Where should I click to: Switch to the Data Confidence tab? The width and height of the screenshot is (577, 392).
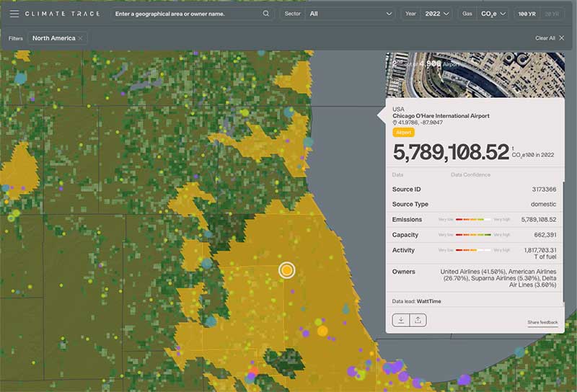(470, 174)
